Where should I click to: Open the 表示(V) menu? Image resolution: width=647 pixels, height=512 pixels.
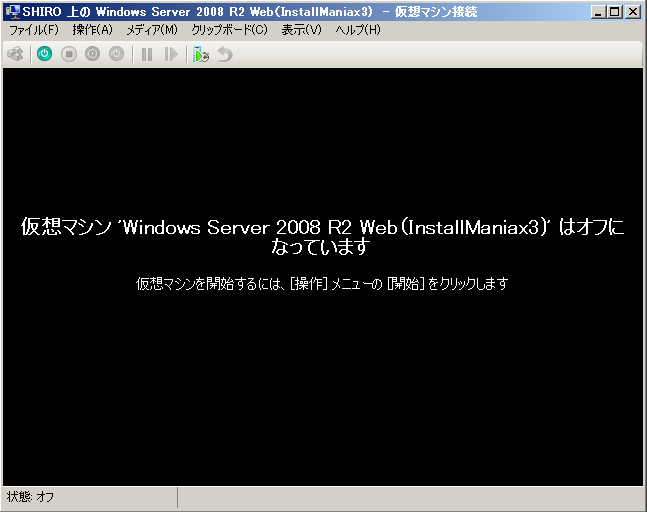pos(301,30)
